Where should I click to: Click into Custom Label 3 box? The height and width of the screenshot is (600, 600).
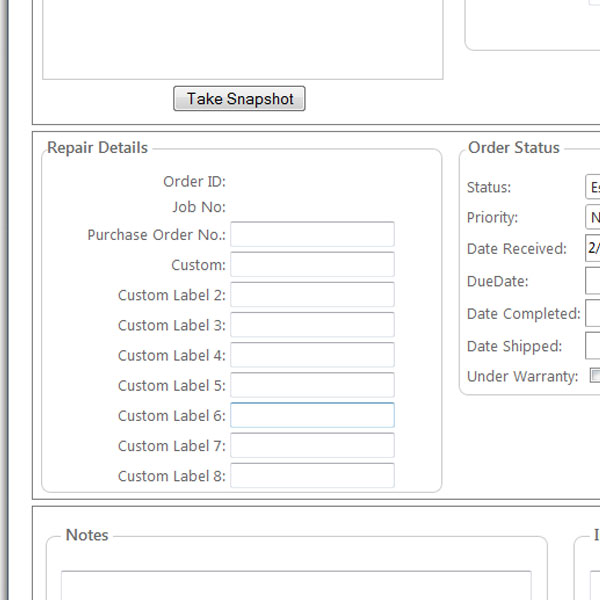(312, 325)
